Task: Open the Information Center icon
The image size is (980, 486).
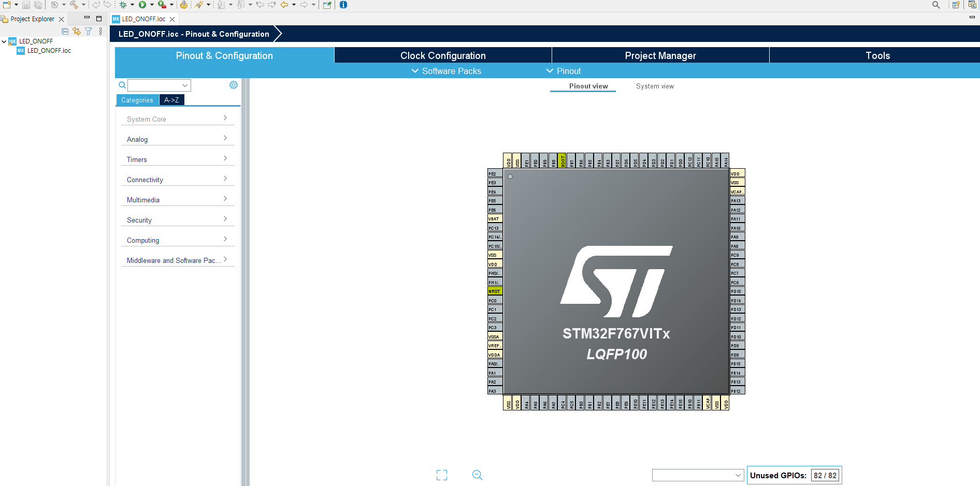Action: click(x=343, y=5)
